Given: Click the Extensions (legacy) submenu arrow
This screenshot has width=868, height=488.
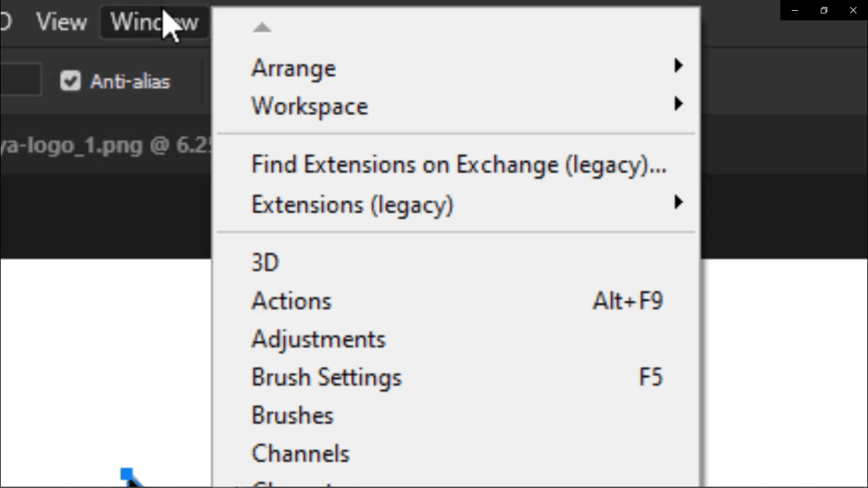Looking at the screenshot, I should coord(678,202).
